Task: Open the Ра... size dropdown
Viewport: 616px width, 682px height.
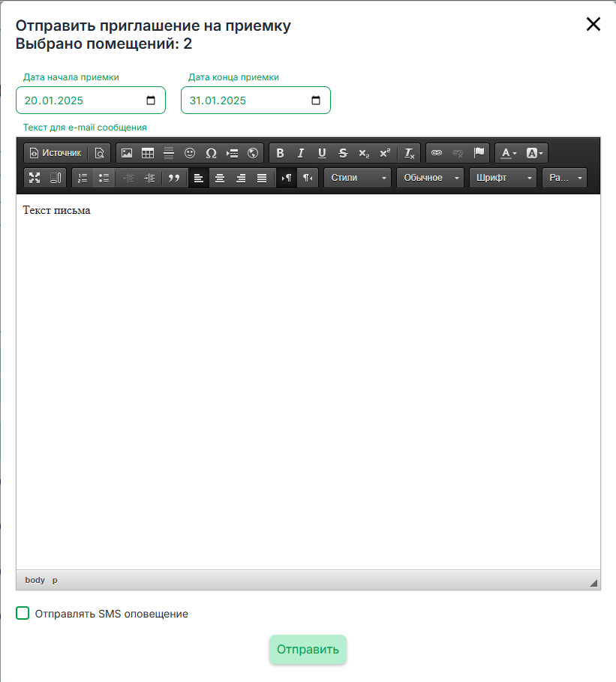Action: (565, 178)
